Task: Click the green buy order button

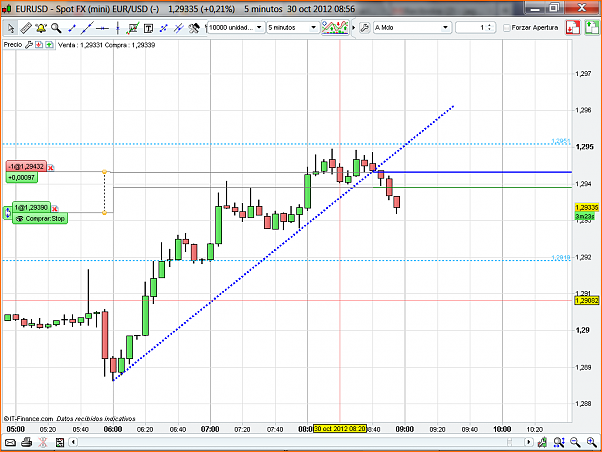Action: point(592,28)
